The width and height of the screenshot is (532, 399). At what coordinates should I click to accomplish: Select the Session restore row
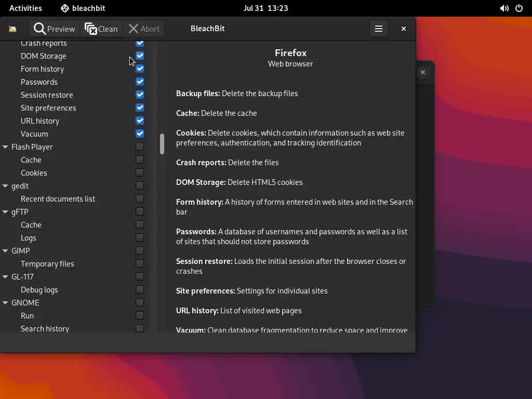(x=75, y=95)
